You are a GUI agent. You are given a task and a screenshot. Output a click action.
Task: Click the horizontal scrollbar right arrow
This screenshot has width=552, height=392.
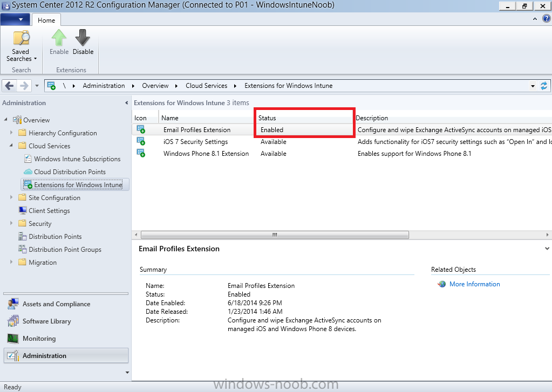click(x=548, y=235)
